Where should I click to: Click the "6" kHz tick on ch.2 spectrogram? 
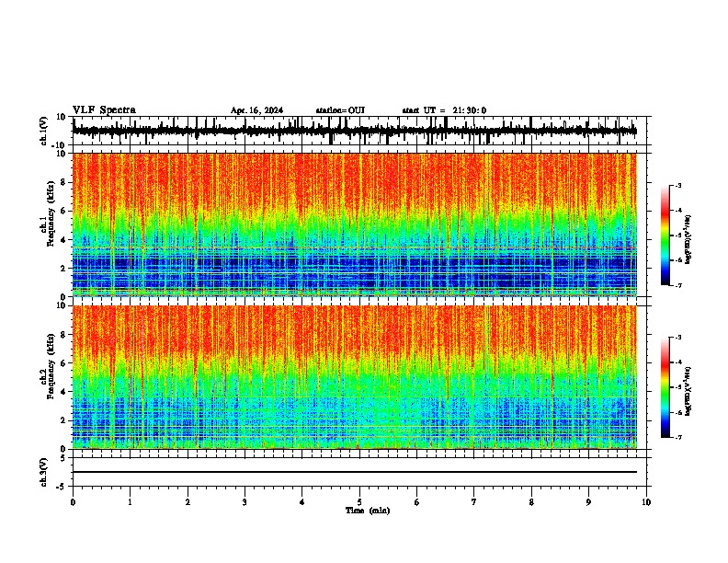[63, 362]
